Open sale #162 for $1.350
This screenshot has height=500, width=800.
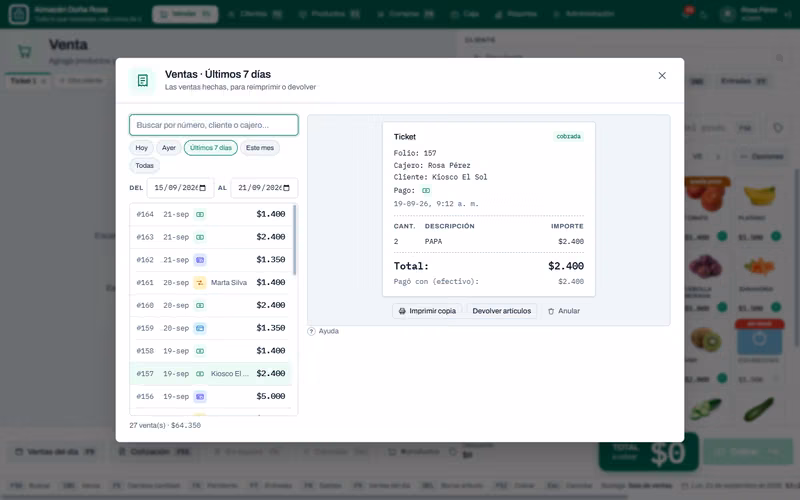tap(210, 260)
